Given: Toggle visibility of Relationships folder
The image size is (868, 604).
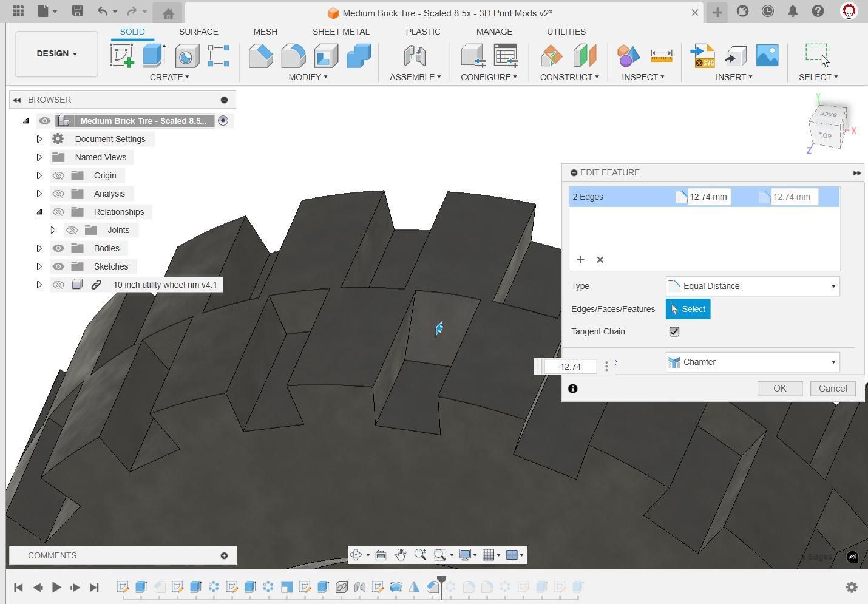Looking at the screenshot, I should (x=58, y=212).
